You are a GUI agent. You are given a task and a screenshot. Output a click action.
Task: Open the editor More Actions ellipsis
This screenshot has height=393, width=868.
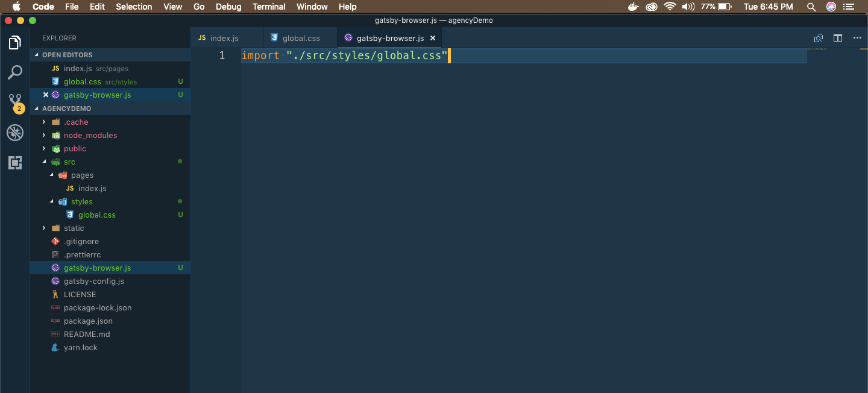(857, 38)
